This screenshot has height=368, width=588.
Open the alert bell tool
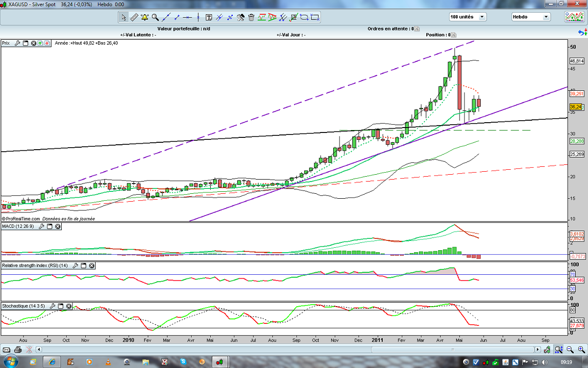click(145, 18)
